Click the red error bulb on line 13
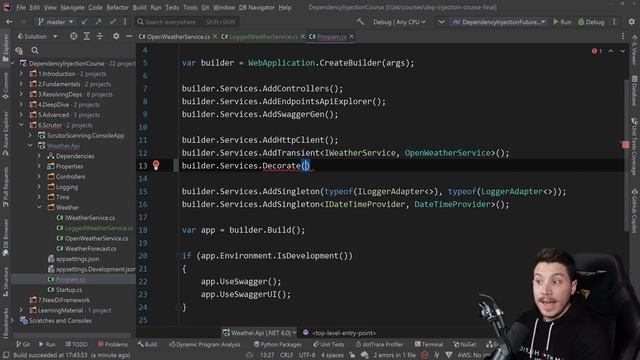640x360 pixels. coord(156,165)
